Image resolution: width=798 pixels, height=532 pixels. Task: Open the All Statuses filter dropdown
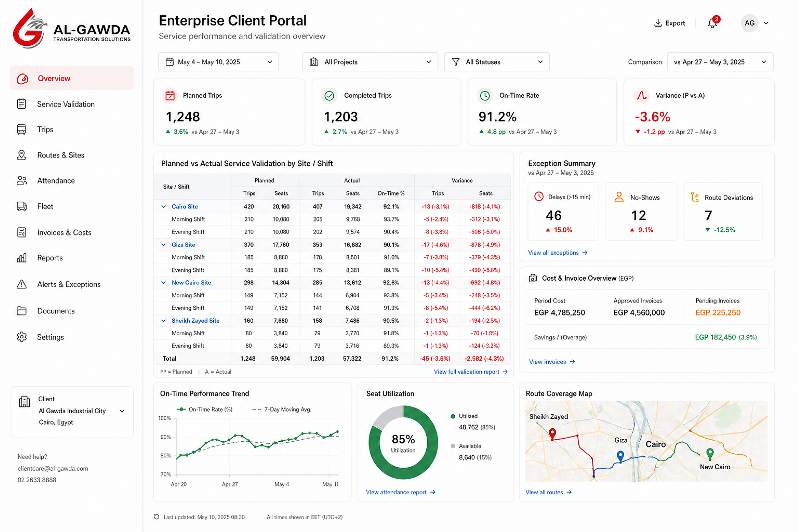[497, 62]
